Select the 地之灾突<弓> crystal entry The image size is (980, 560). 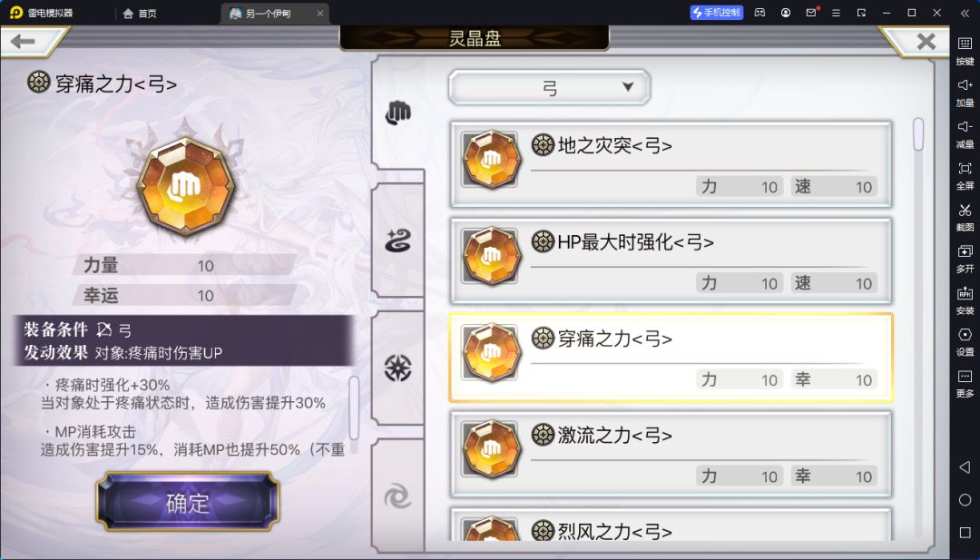(x=671, y=164)
